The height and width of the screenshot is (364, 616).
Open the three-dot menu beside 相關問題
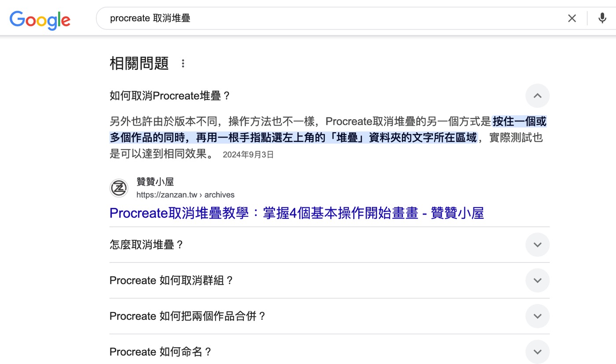[183, 64]
